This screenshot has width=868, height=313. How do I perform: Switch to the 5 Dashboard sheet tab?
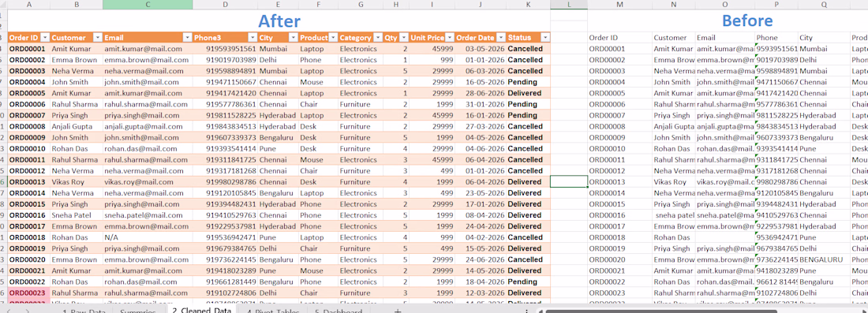point(339,310)
